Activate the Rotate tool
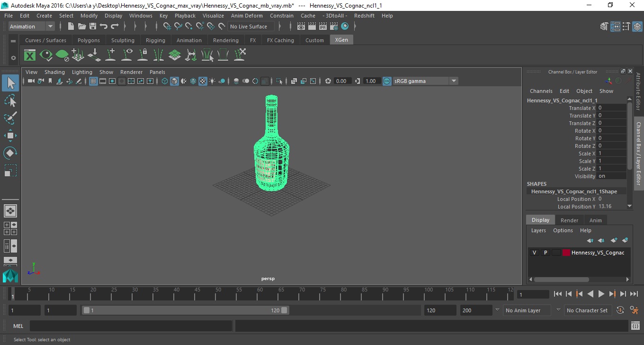This screenshot has height=345, width=644. coord(10,153)
